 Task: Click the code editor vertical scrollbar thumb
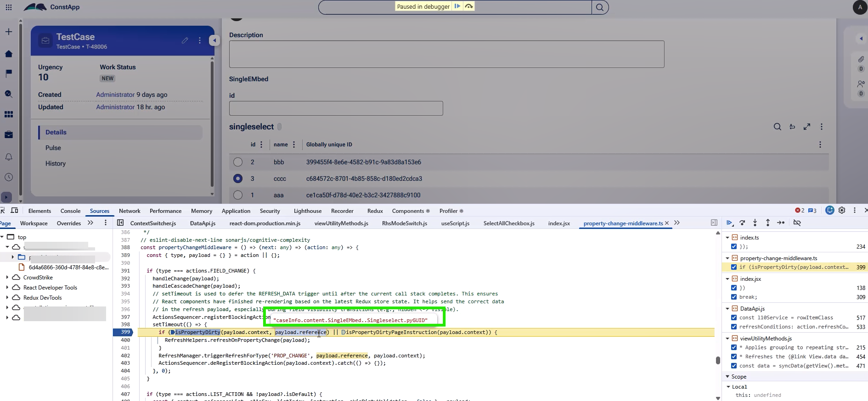[x=718, y=360]
